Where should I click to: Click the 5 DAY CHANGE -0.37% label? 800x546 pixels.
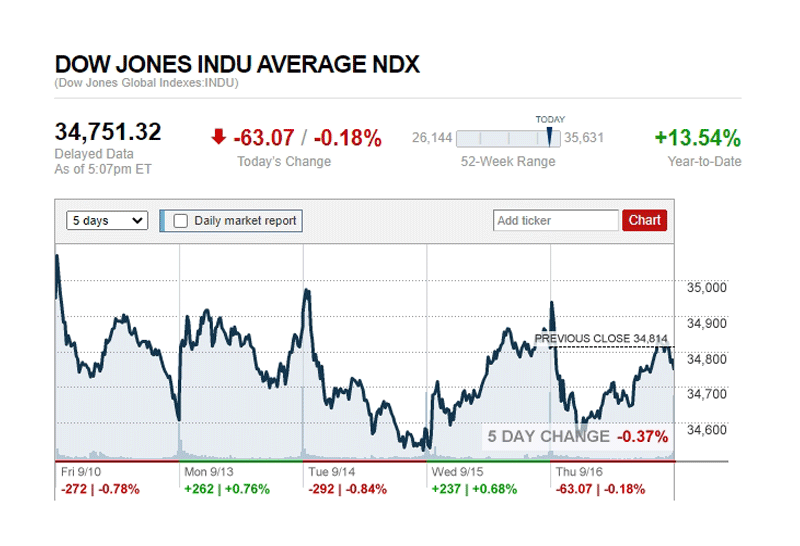tap(577, 436)
